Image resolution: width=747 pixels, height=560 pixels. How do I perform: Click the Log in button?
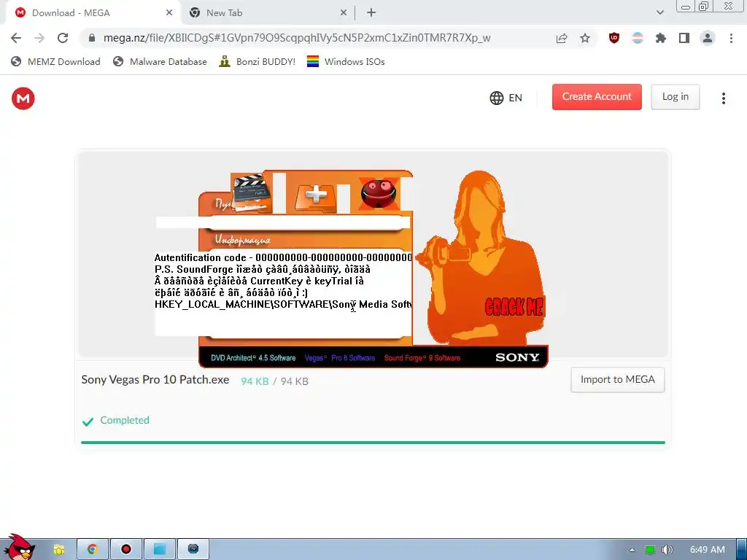(675, 97)
